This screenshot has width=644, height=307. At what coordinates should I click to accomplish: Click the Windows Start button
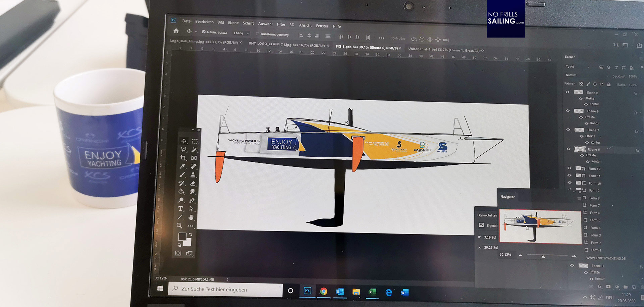tap(160, 288)
